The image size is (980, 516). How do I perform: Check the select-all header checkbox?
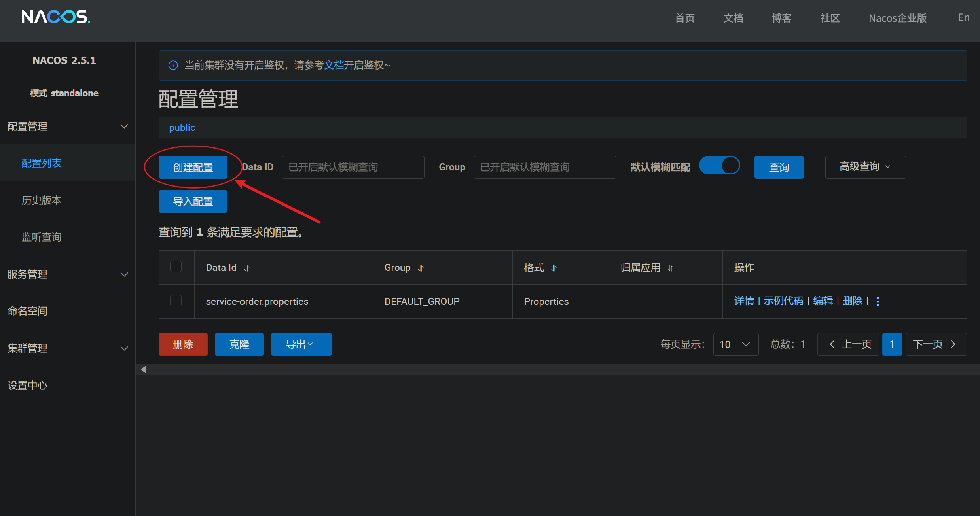176,267
